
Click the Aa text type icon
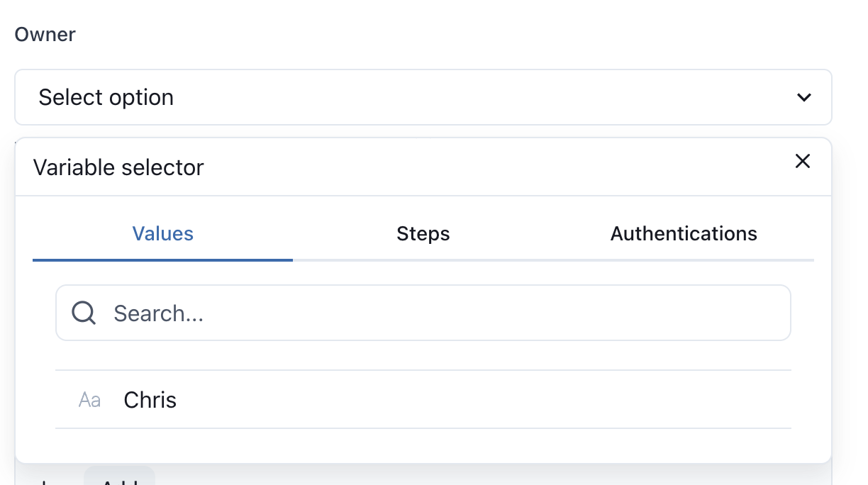89,400
